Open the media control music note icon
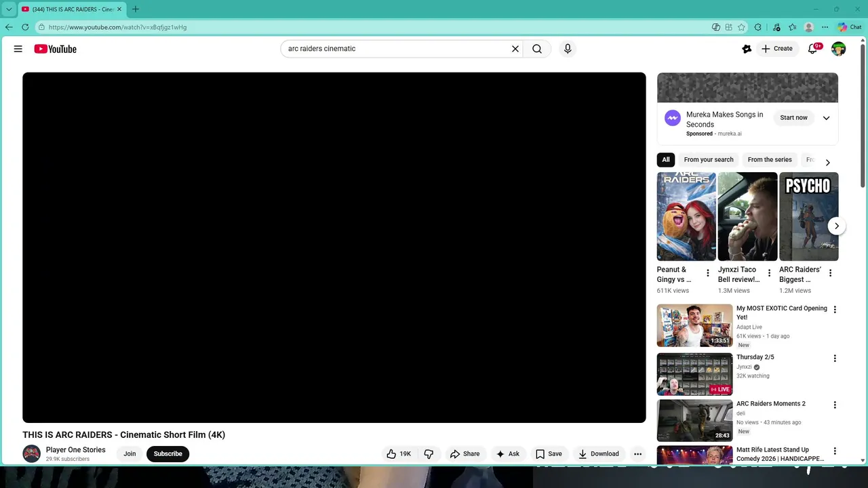The height and width of the screenshot is (488, 868). point(776,27)
